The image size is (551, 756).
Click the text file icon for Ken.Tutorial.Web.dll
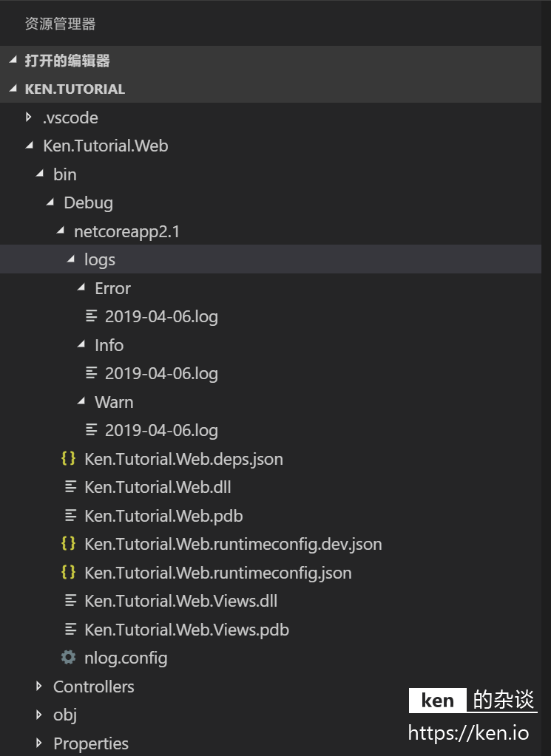click(70, 487)
